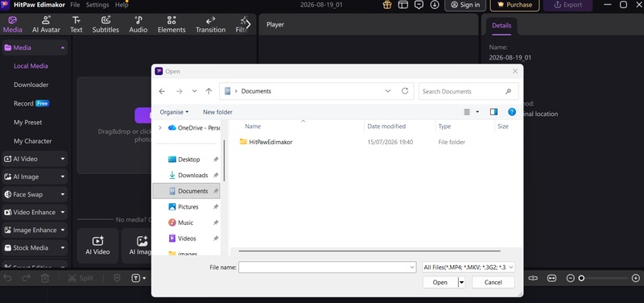The height and width of the screenshot is (303, 644).
Task: Open the file type filter dropdown
Action: (469, 268)
